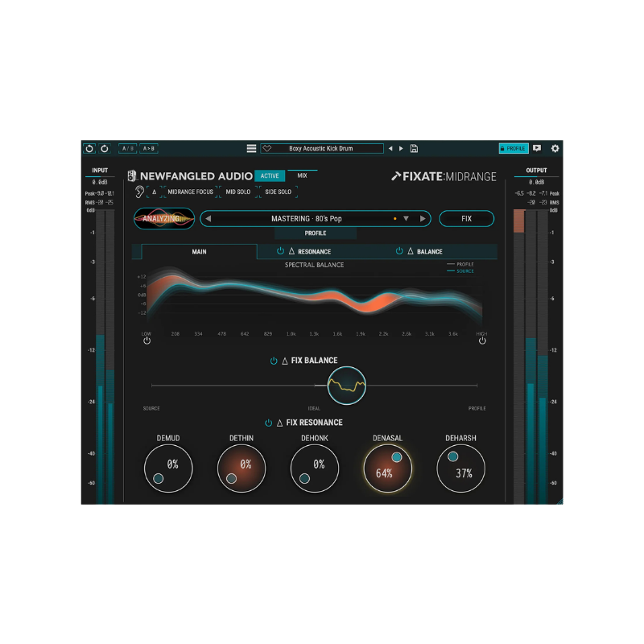Click the redo arrow icon

[x=105, y=148]
